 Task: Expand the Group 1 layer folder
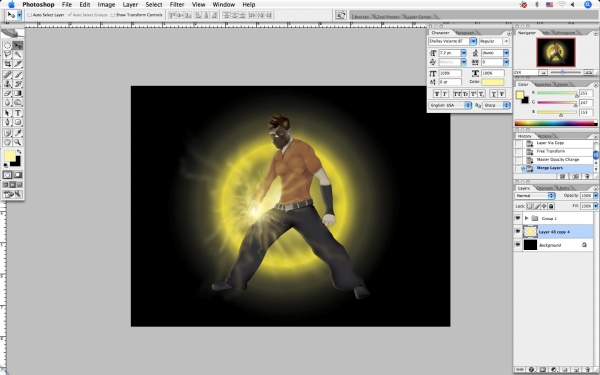[x=527, y=218]
